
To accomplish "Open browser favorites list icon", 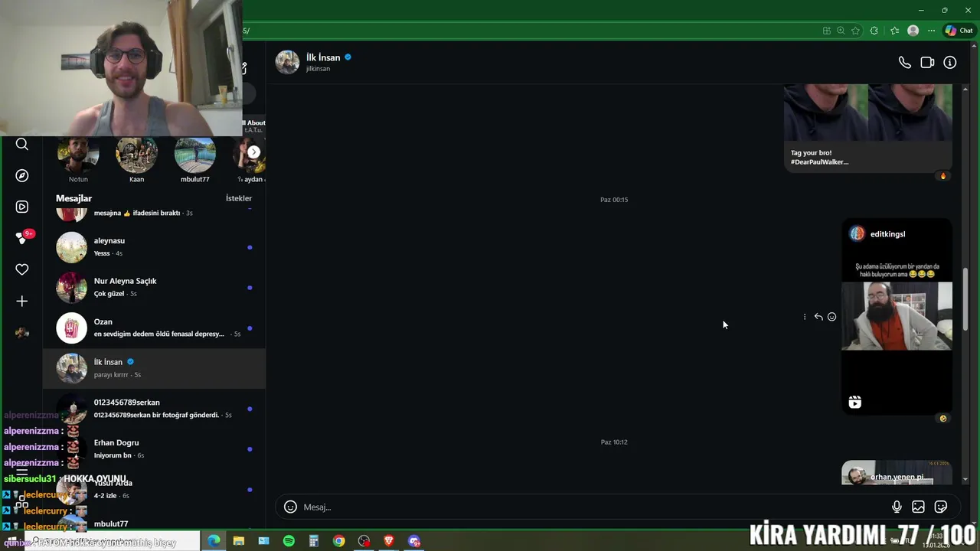I will click(x=894, y=31).
